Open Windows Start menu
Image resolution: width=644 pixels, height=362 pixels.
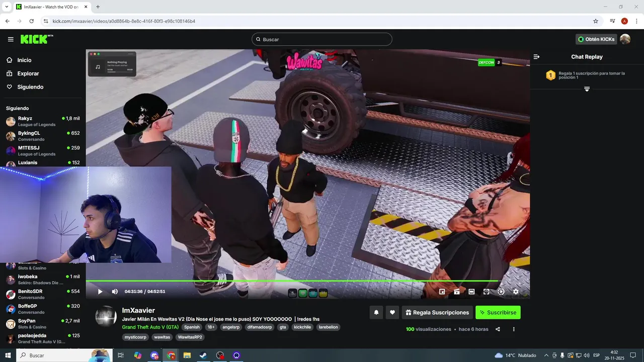click(8, 355)
